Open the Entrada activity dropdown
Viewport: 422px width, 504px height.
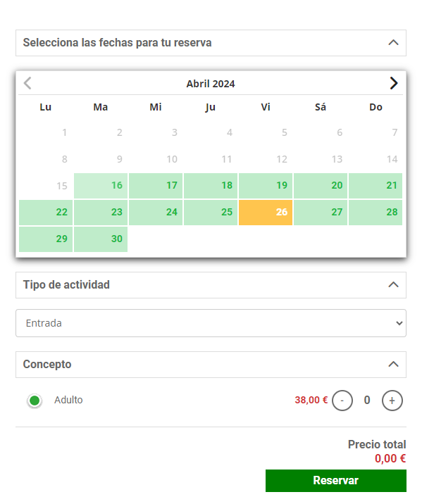211,323
